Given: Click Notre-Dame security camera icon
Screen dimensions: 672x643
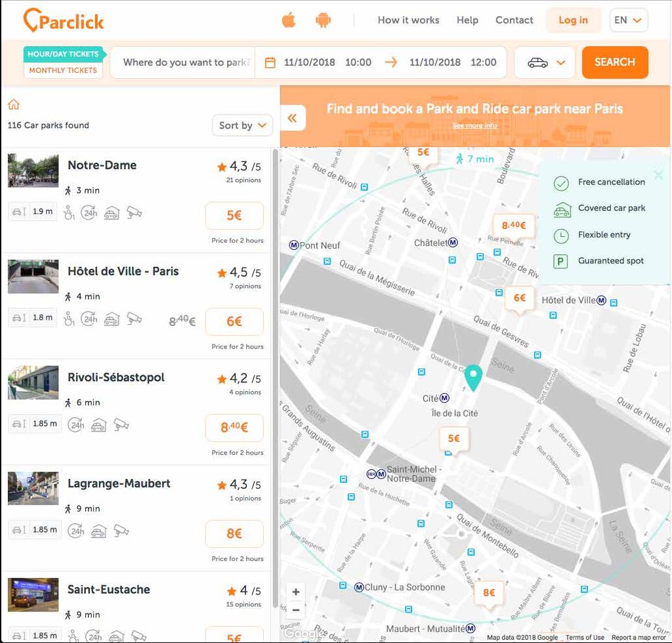Looking at the screenshot, I should pos(134,213).
